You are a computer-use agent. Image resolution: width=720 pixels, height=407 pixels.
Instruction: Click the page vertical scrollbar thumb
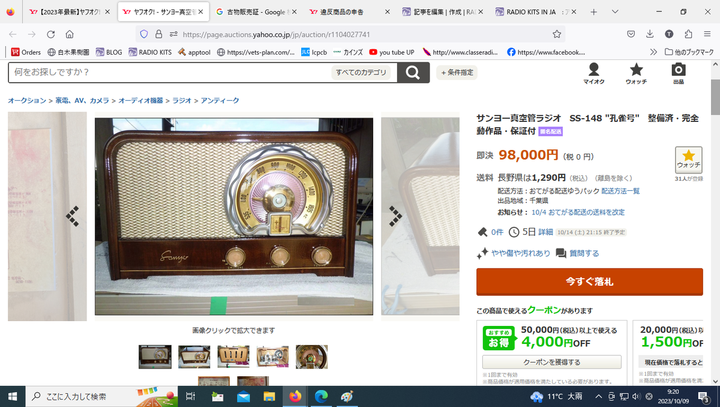click(x=715, y=96)
